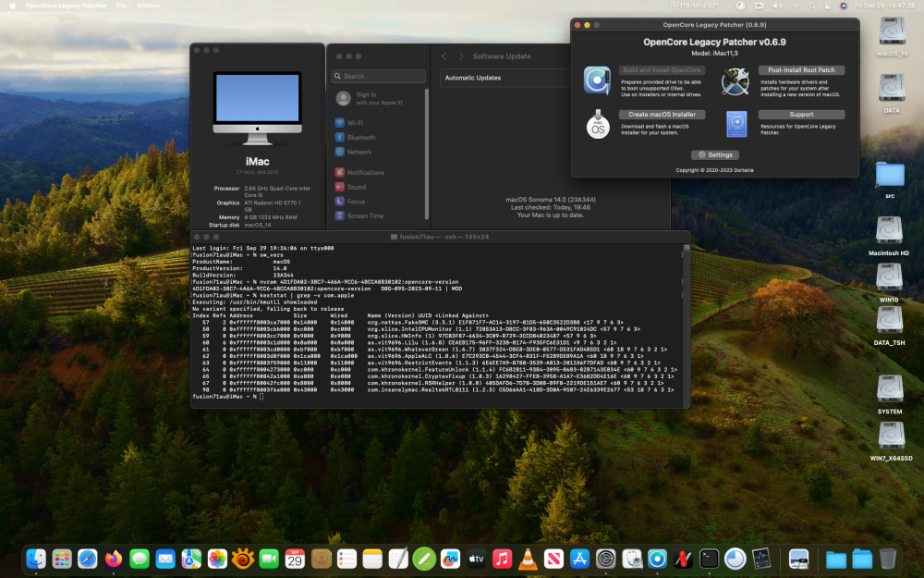The height and width of the screenshot is (578, 924).
Task: Open OpenCore Legacy Patcher Settings
Action: point(715,154)
